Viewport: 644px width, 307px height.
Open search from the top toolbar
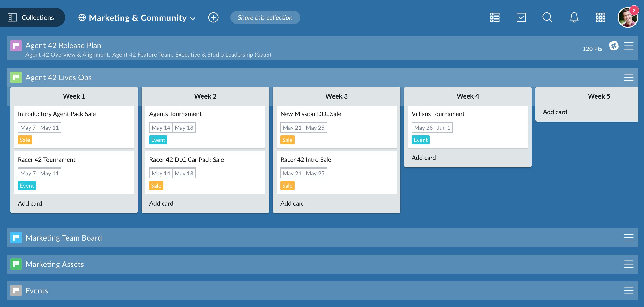point(547,17)
